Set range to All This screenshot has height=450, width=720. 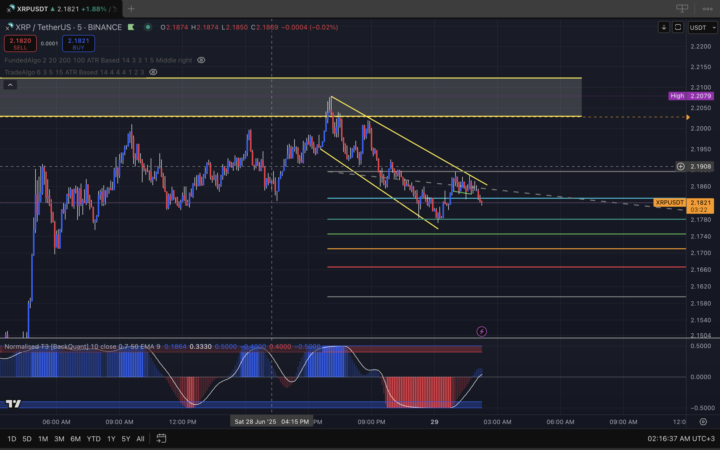(x=140, y=439)
